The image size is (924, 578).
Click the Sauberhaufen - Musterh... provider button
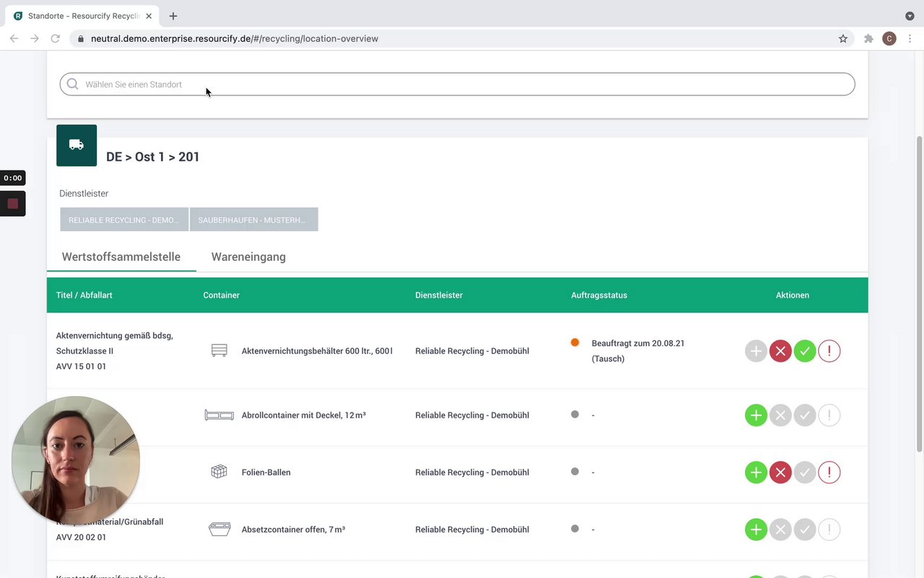[253, 220]
